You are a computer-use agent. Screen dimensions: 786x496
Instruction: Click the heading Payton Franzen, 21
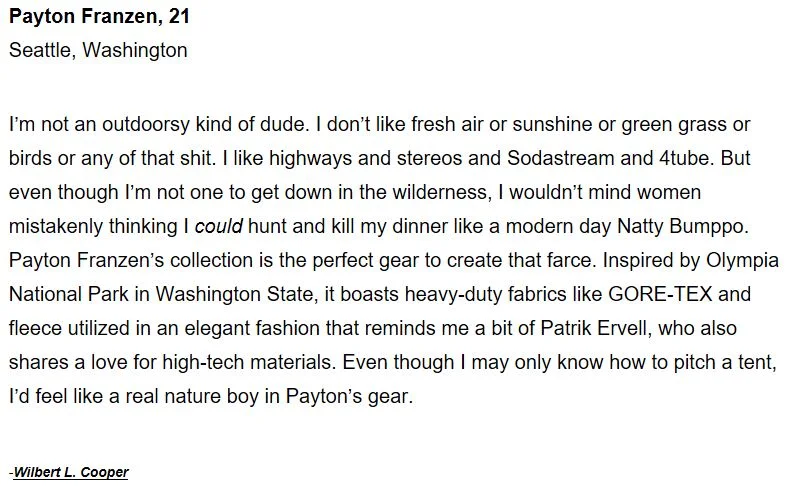(99, 16)
